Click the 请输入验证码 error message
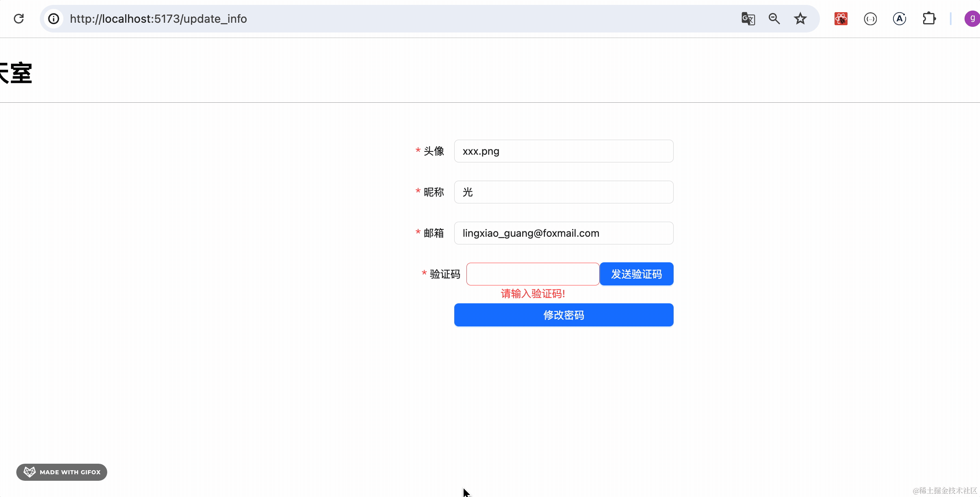The image size is (980, 497). 533,294
